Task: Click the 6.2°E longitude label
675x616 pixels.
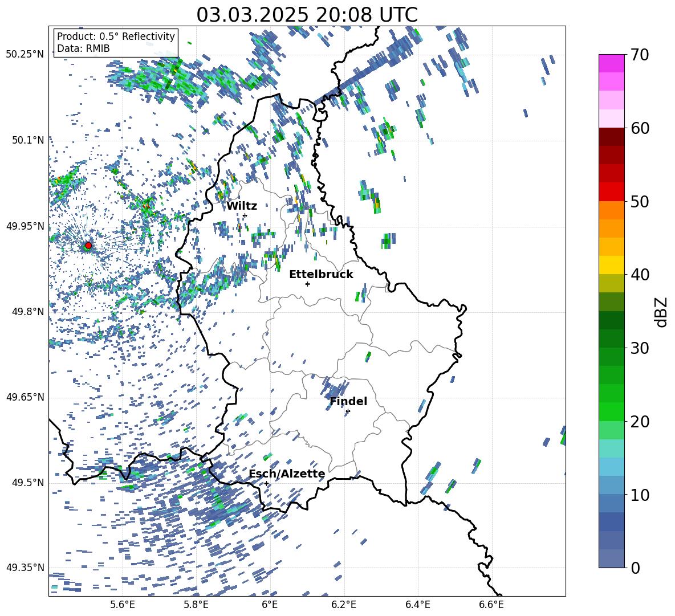Action: [x=344, y=605]
